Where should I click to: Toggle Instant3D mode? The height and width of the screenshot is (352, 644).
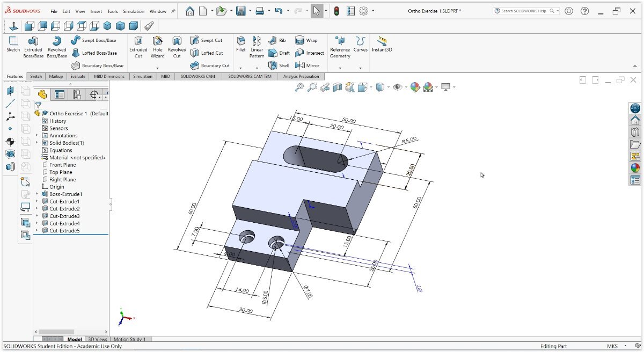[382, 45]
